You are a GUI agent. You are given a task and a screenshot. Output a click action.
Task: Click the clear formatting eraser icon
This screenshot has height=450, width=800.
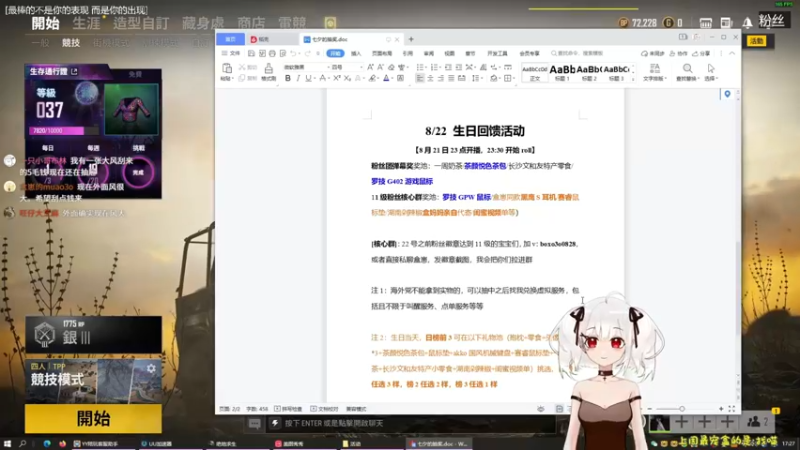(391, 67)
